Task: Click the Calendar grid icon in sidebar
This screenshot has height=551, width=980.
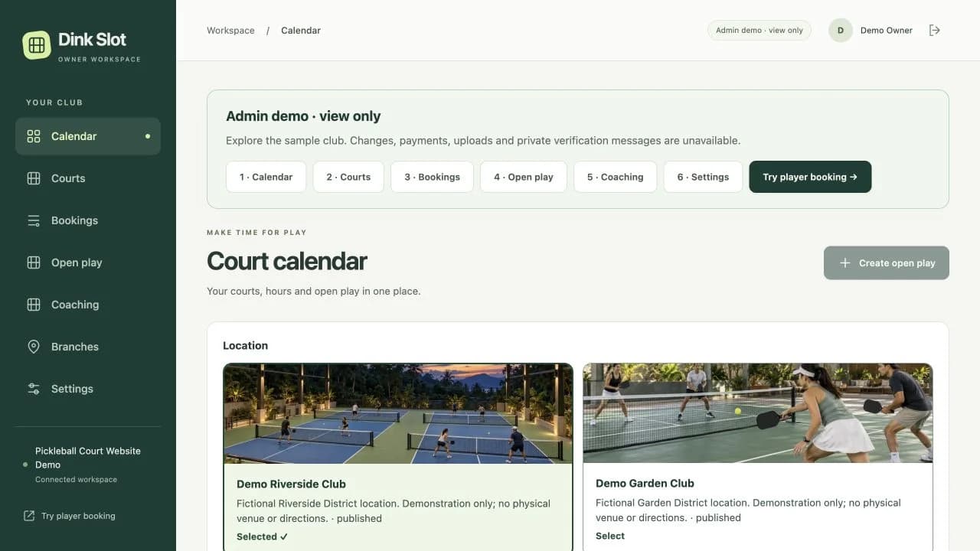Action: [34, 136]
